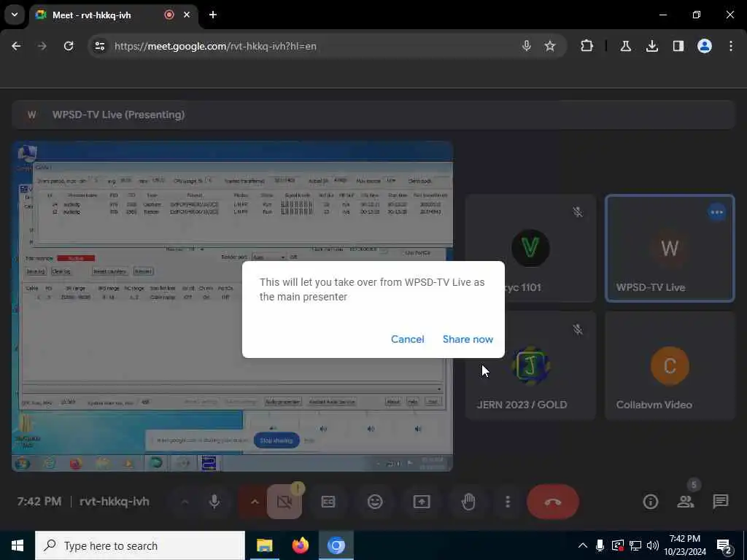Click the Type here to search box
Screen dimensions: 747x560
[x=140, y=545]
